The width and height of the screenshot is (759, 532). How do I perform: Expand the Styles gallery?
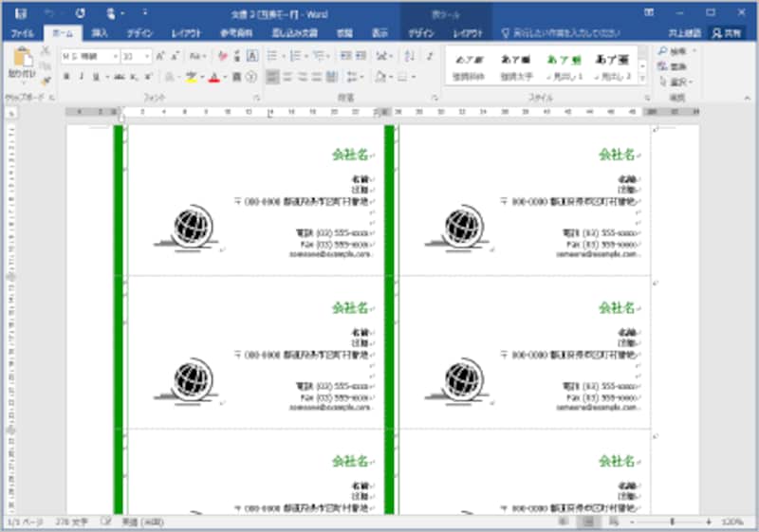tap(643, 79)
